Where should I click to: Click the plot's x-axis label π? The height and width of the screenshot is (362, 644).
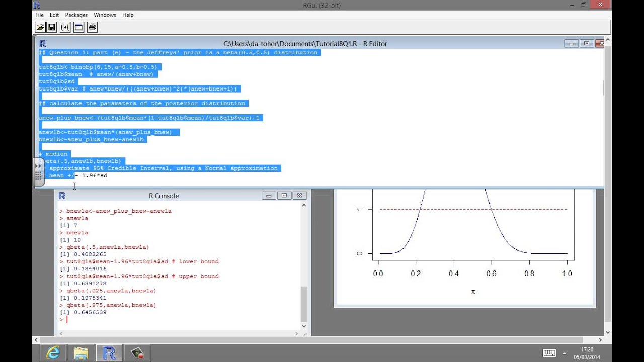[473, 292]
